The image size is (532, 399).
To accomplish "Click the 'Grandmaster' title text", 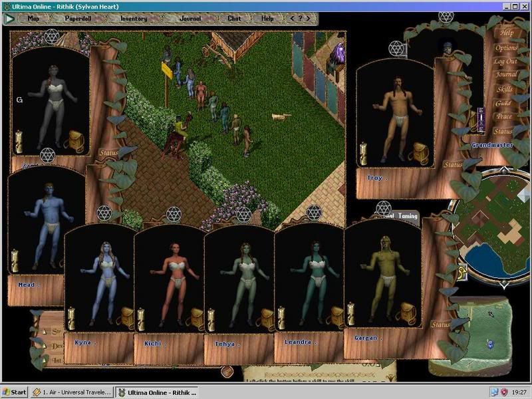I will point(492,145).
